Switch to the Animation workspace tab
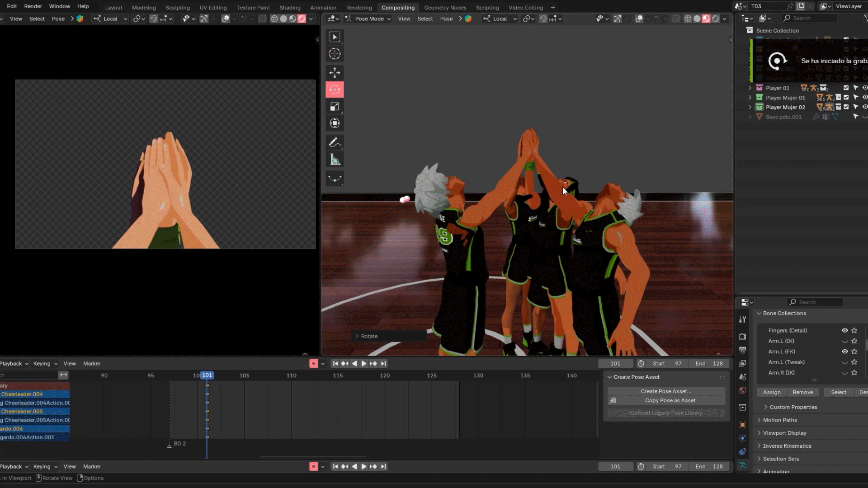The image size is (868, 488). click(x=323, y=7)
